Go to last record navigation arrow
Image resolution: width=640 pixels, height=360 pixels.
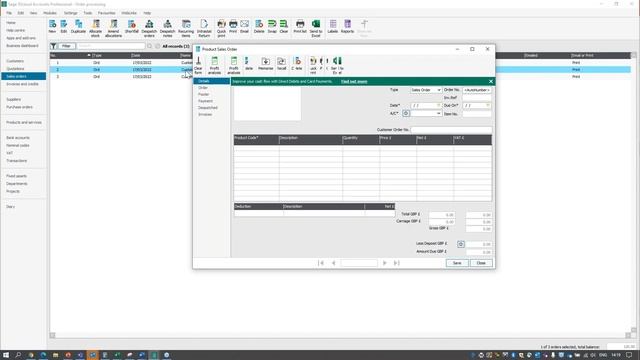click(x=396, y=263)
